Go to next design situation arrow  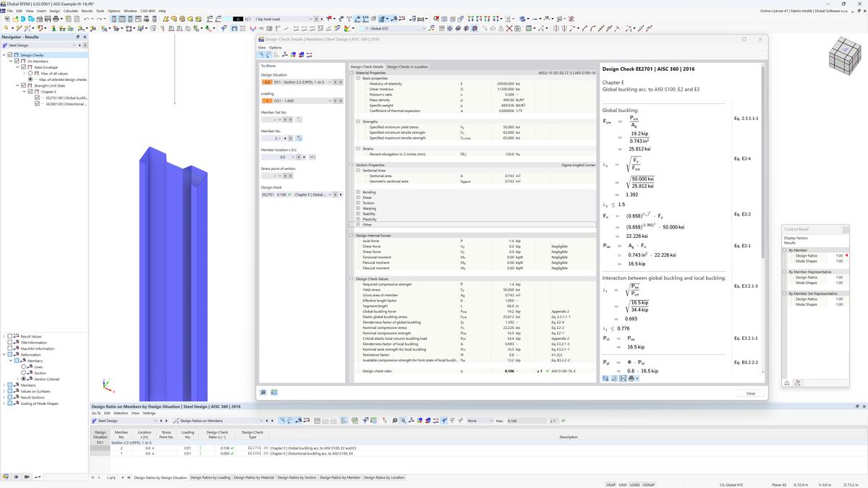click(340, 82)
